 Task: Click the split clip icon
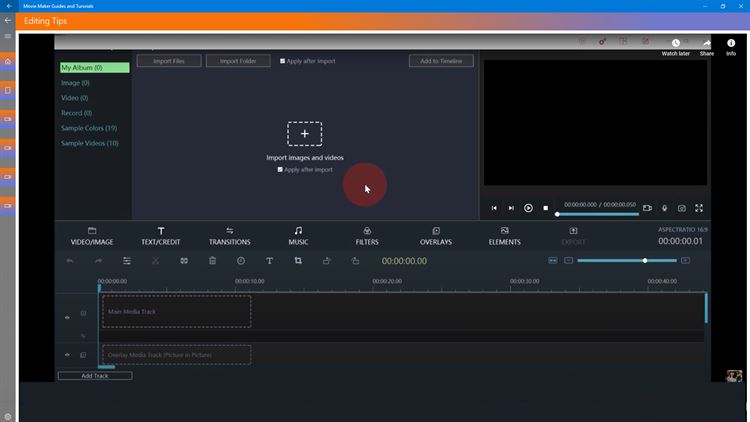coord(184,261)
